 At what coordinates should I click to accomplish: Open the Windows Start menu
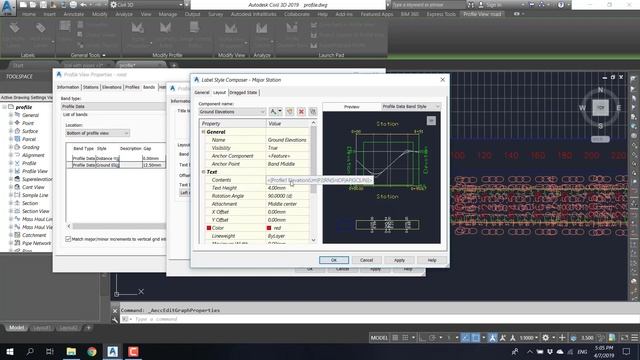pyautogui.click(x=9, y=351)
